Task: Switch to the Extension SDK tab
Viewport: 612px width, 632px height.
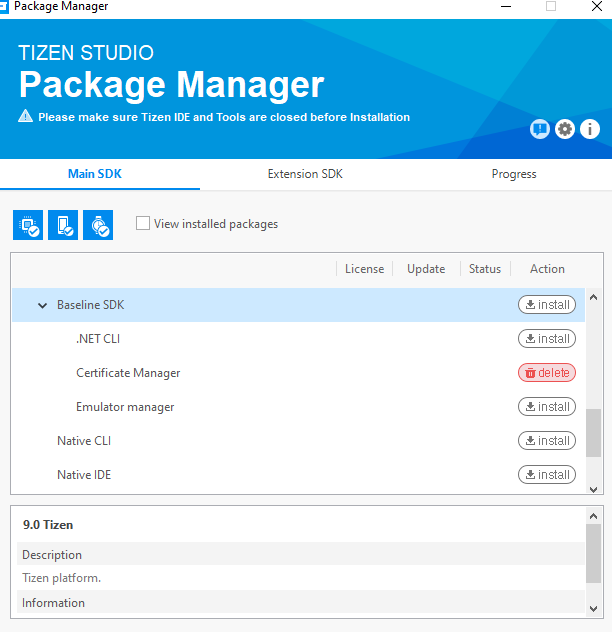Action: 305,174
